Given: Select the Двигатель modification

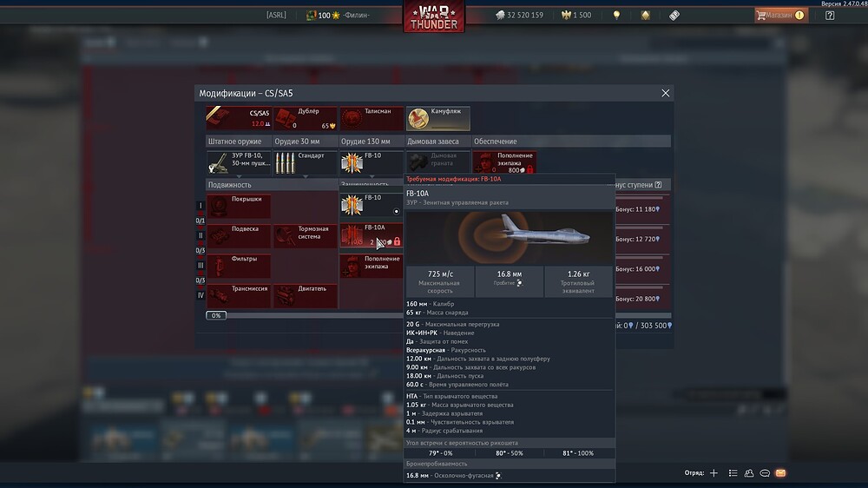Looking at the screenshot, I should pos(305,295).
